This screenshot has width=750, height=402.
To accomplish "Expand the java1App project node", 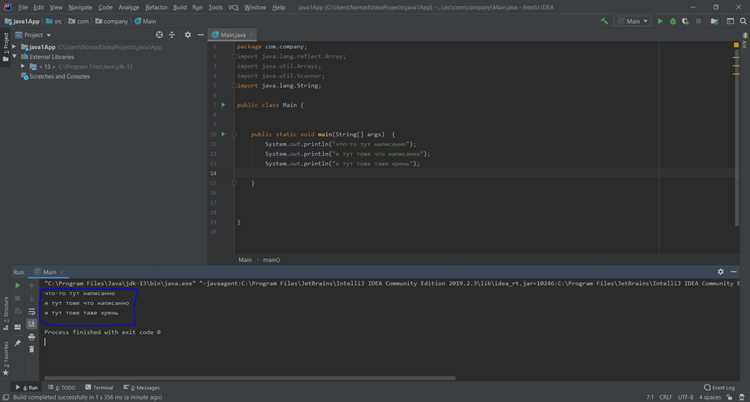I will [x=14, y=47].
